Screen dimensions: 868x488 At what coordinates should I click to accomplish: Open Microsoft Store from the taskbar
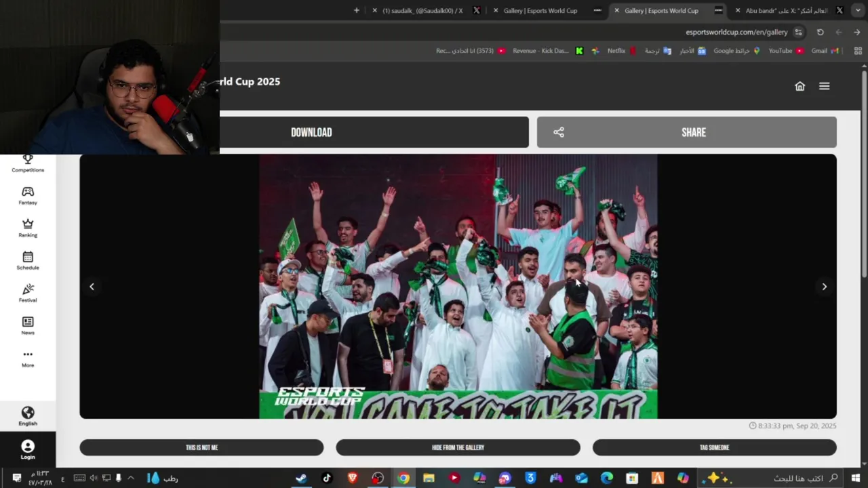(x=632, y=478)
